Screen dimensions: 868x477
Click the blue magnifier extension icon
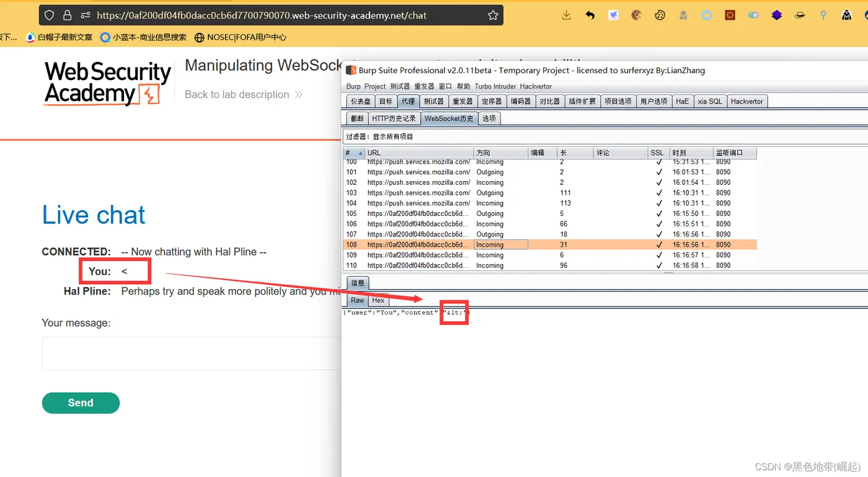823,16
